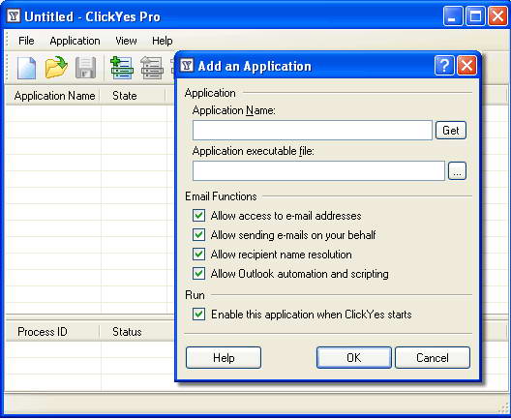This screenshot has height=420, width=511.
Task: Click the Status column header
Action: [x=136, y=332]
